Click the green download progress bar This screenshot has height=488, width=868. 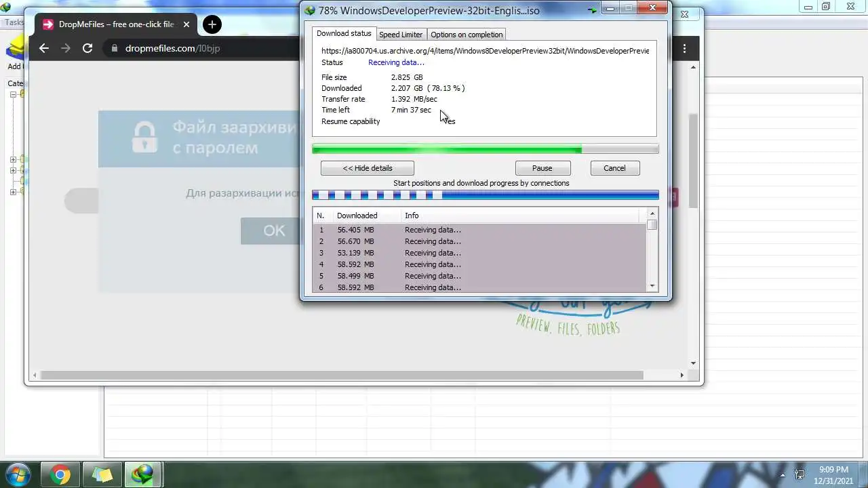click(x=485, y=149)
